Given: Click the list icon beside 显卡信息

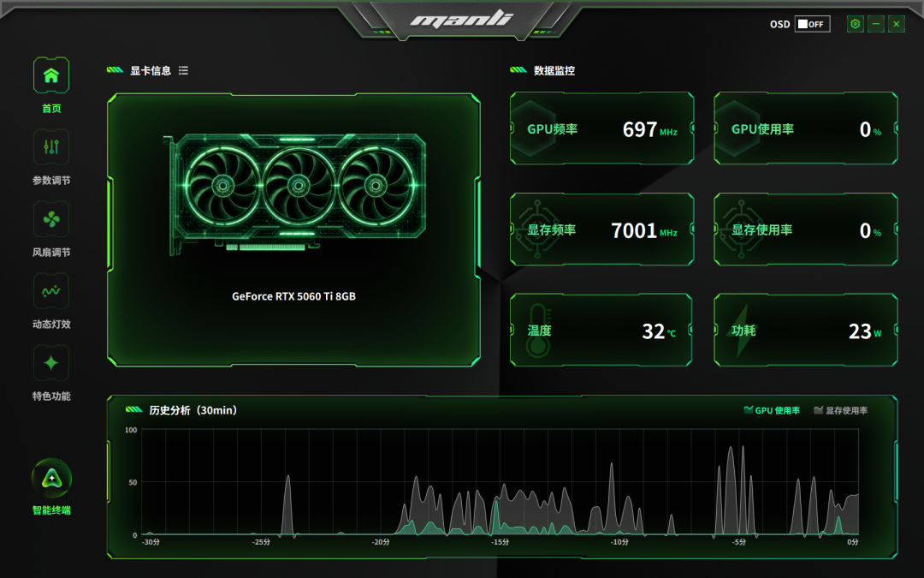Looking at the screenshot, I should pyautogui.click(x=183, y=70).
